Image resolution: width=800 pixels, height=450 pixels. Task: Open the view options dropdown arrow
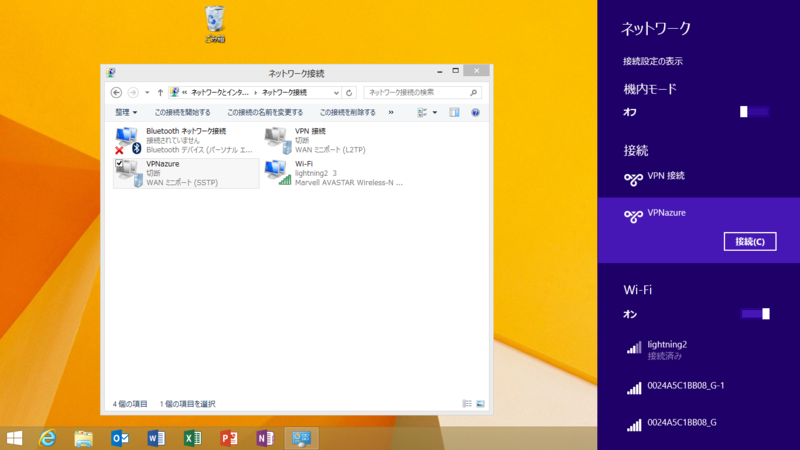[x=435, y=112]
